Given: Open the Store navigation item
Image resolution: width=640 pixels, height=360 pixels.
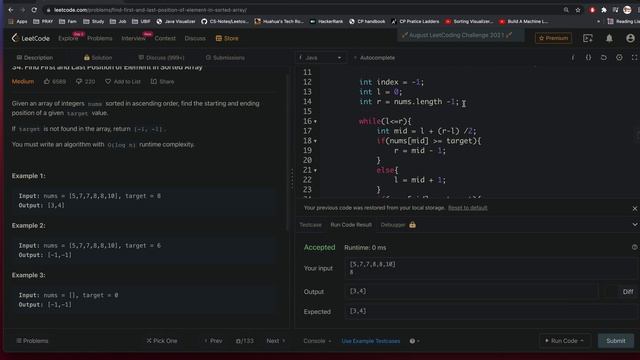Looking at the screenshot, I should [227, 38].
